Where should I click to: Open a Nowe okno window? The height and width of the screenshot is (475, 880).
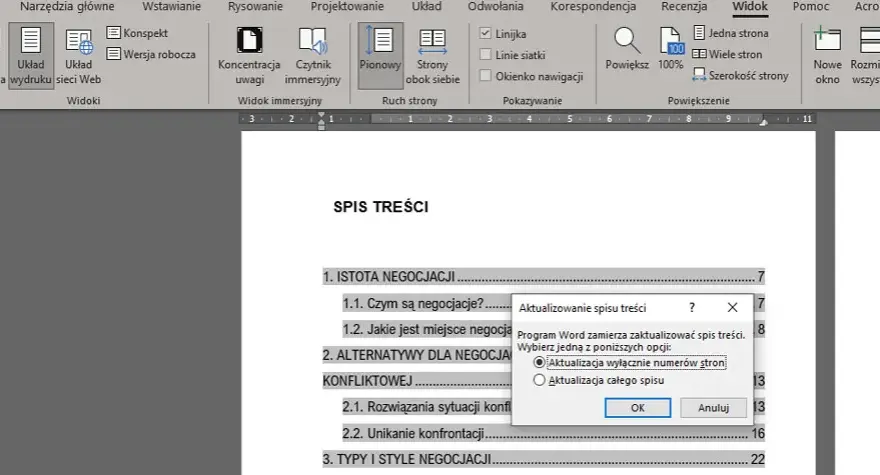(x=827, y=56)
